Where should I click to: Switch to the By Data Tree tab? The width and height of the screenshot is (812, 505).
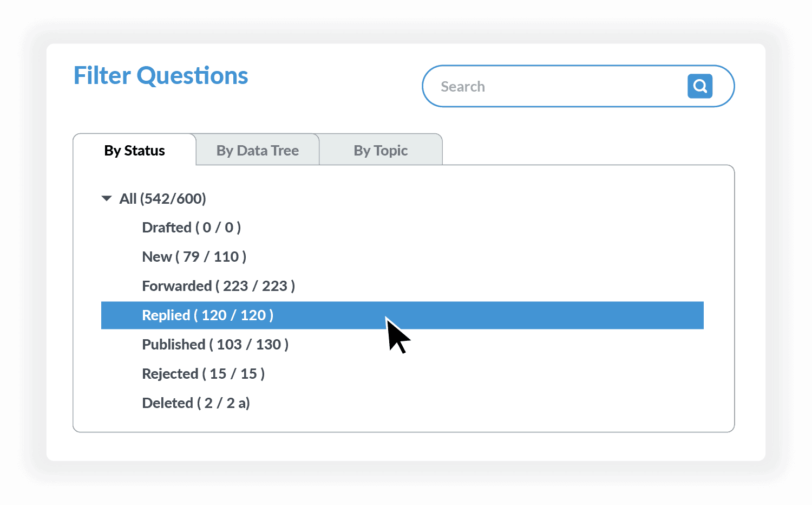[x=258, y=150]
